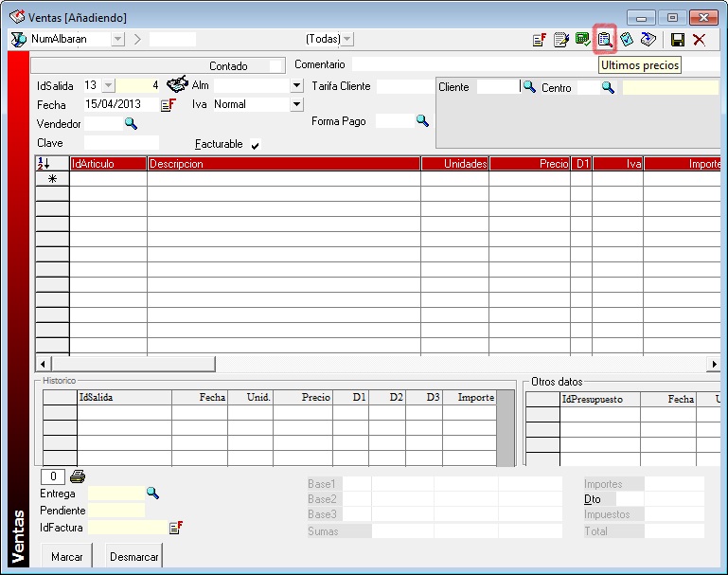Click the D1 column header in sales grid

coord(581,164)
